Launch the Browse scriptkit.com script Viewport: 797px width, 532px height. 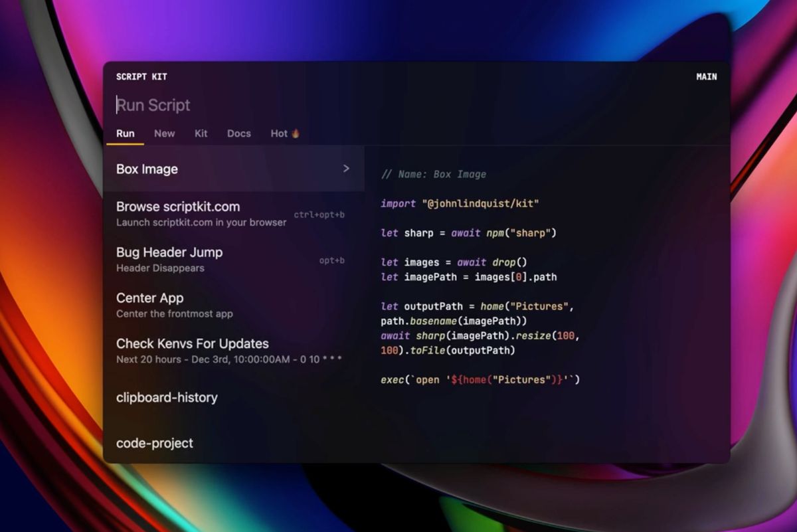pyautogui.click(x=178, y=207)
